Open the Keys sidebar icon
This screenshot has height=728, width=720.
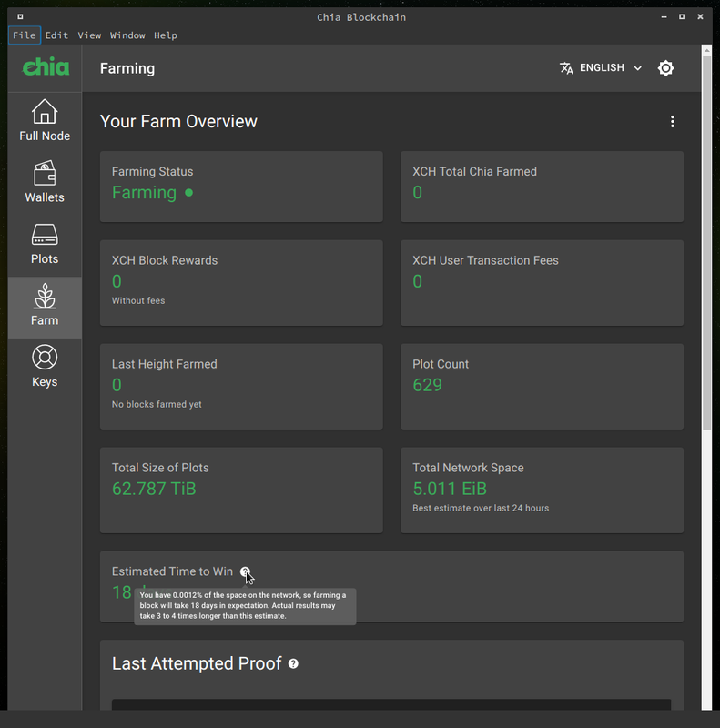45,358
